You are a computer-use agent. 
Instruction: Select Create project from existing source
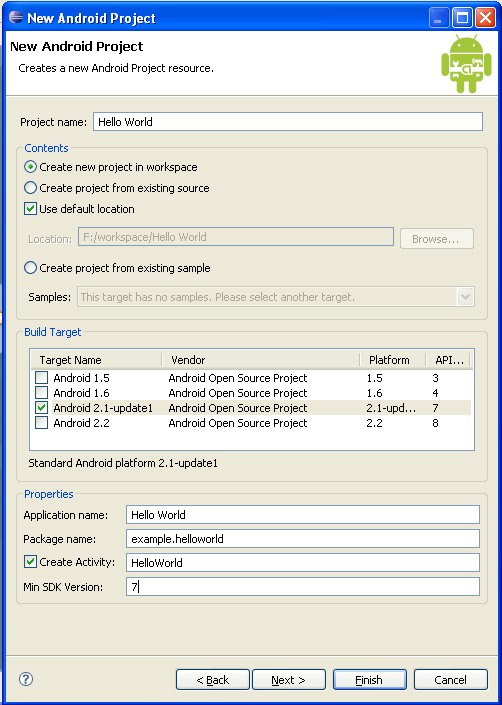pyautogui.click(x=30, y=188)
